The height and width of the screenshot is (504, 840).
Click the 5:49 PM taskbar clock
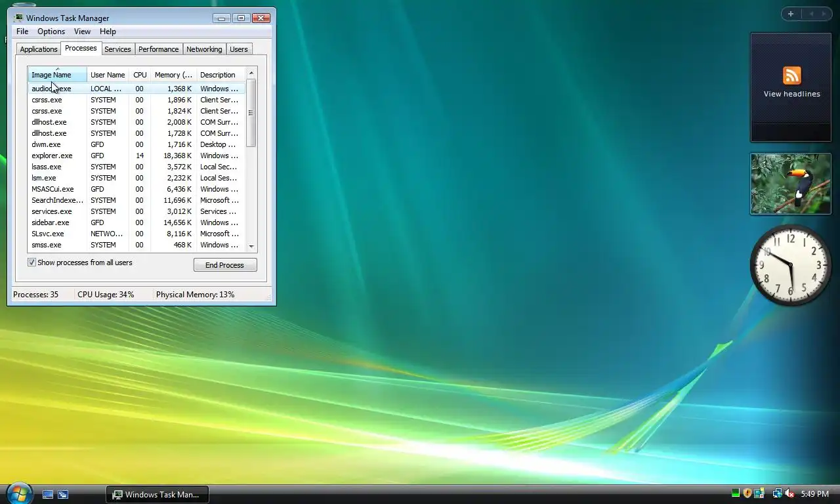point(814,494)
